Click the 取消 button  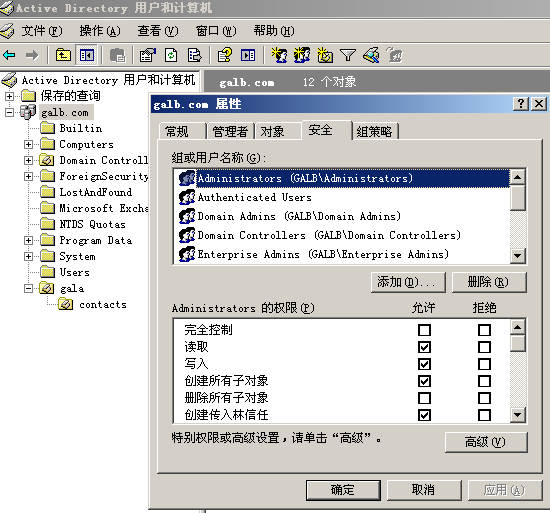coord(424,490)
